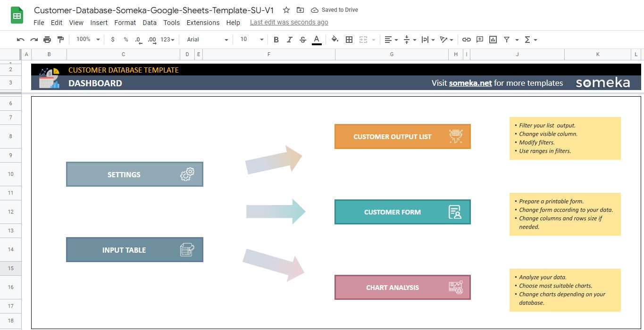Click the Merge cells icon

363,40
